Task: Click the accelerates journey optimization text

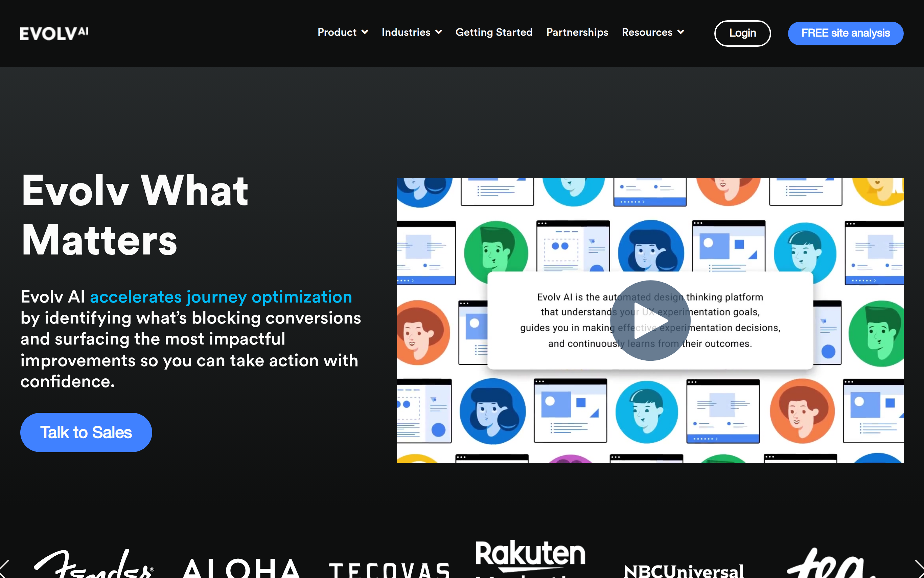Action: click(x=221, y=297)
